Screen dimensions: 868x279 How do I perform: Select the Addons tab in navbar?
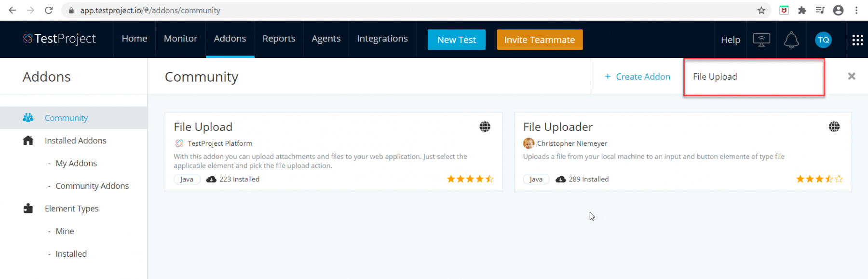[x=230, y=39]
